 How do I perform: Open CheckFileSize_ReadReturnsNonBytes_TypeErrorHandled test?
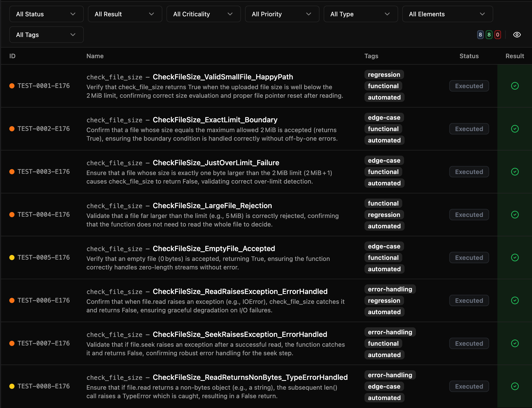point(250,377)
